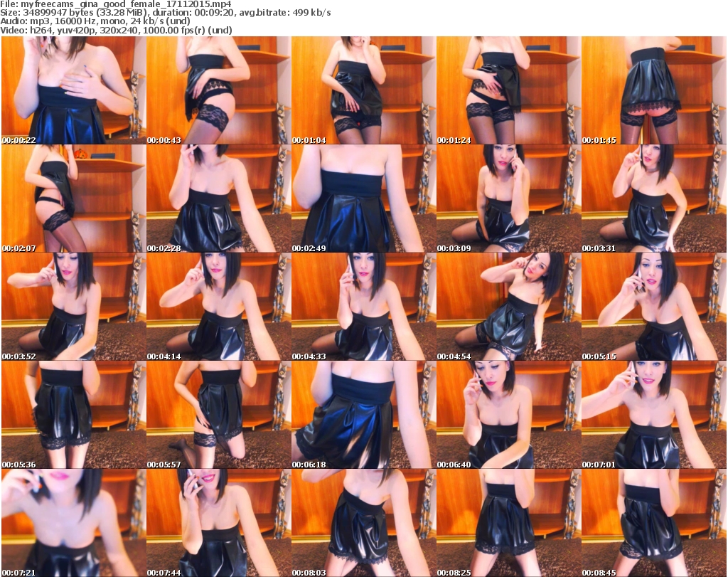
Task: Select the thumbnail at 00:05:57
Action: pos(219,415)
